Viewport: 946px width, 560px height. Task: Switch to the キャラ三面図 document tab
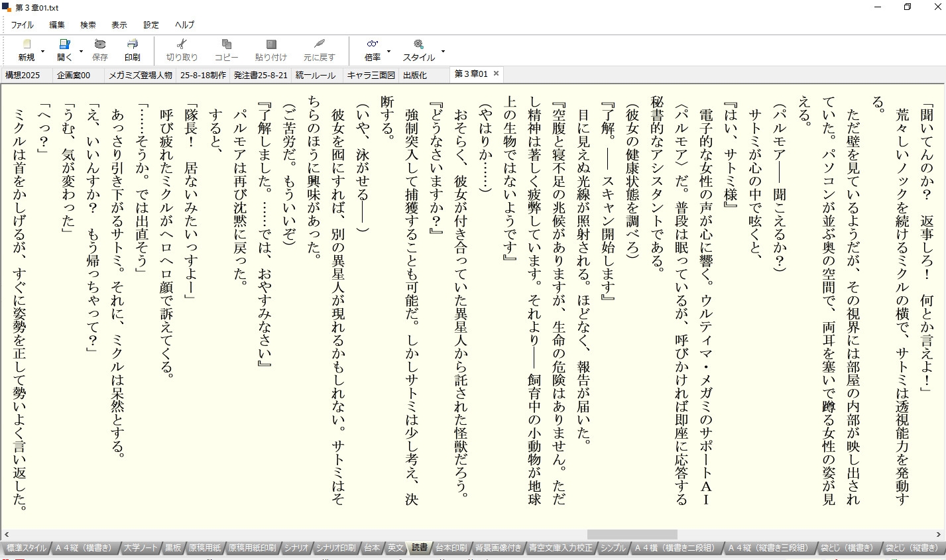point(371,76)
